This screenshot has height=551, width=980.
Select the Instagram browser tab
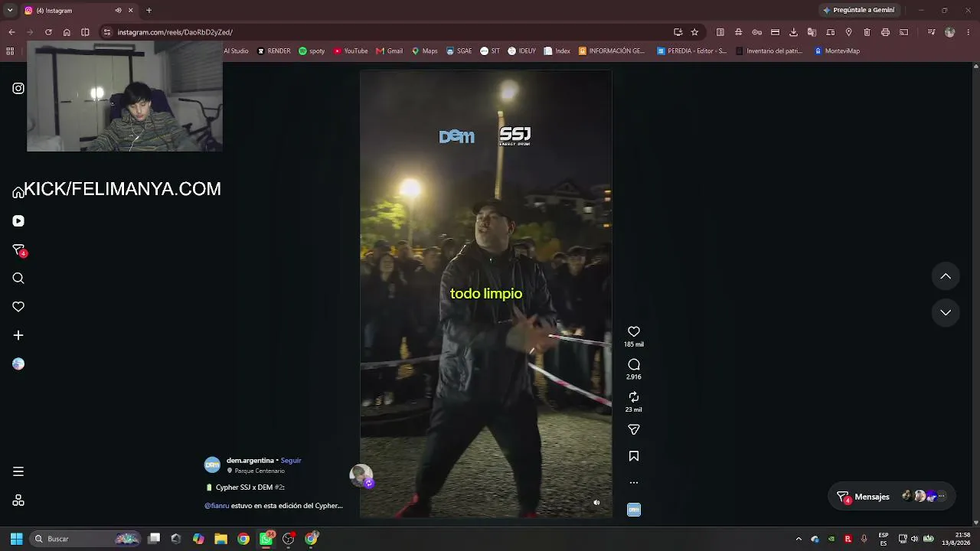(x=78, y=11)
